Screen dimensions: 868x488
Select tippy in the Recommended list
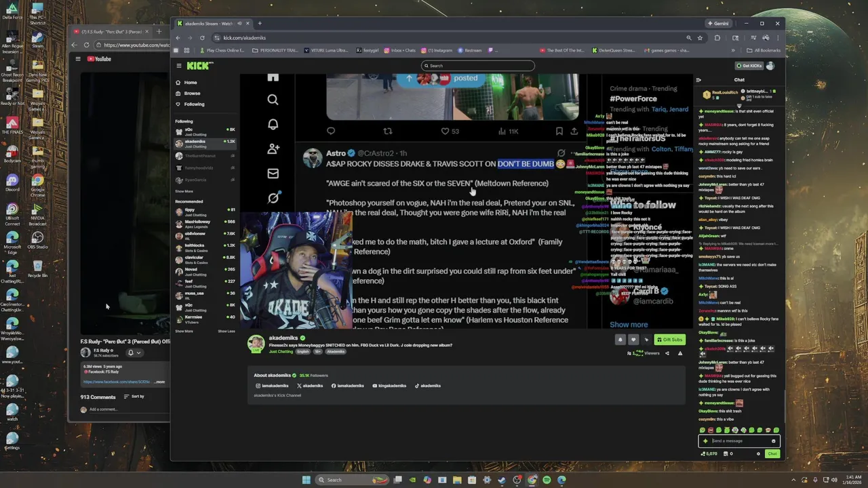coord(205,211)
